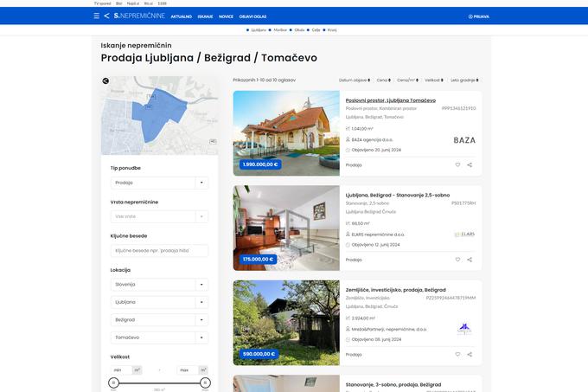Click the Prijava login link

(478, 16)
